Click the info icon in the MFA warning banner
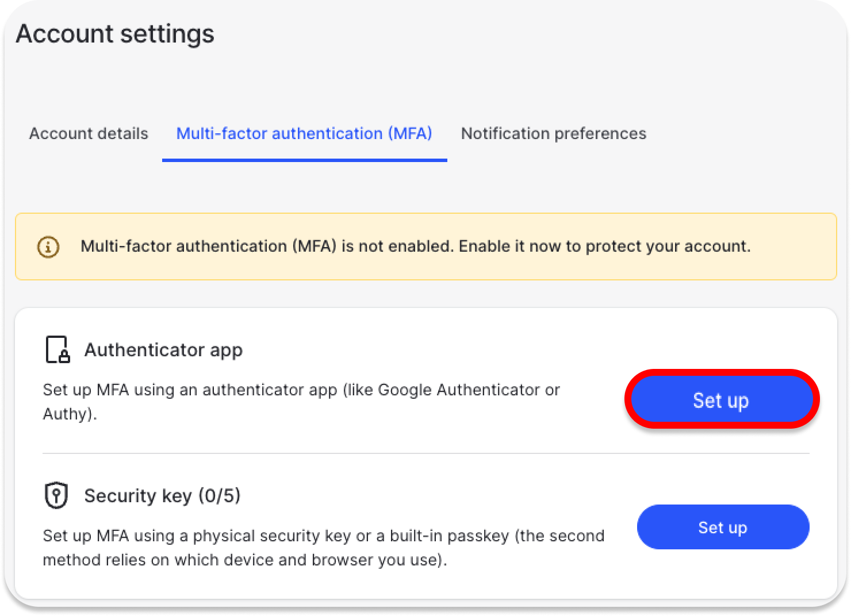Screen dimensions: 851x616 (48, 247)
